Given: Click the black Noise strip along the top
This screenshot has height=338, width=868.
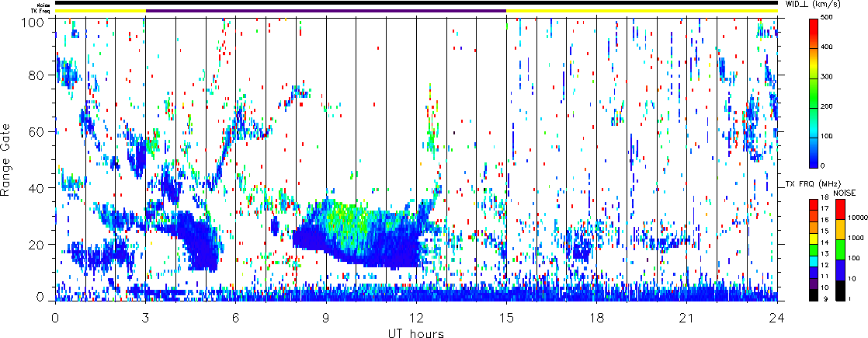Looking at the screenshot, I should (x=416, y=3).
